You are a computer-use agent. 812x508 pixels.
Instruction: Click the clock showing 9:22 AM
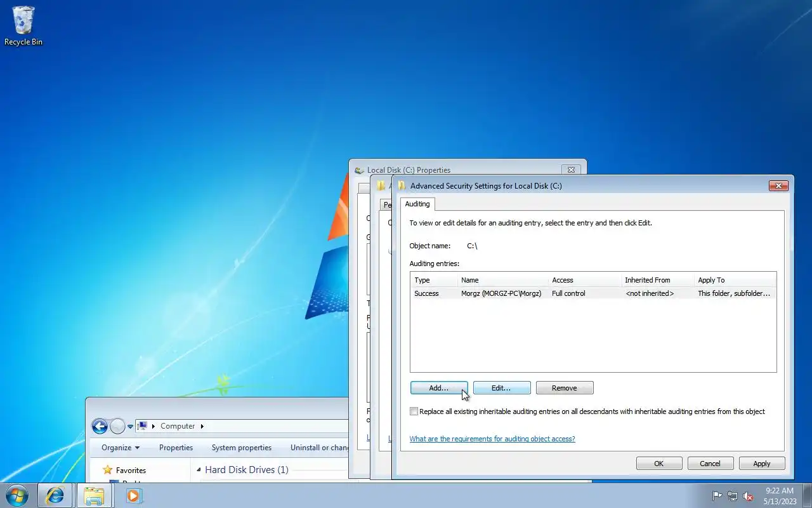click(780, 495)
